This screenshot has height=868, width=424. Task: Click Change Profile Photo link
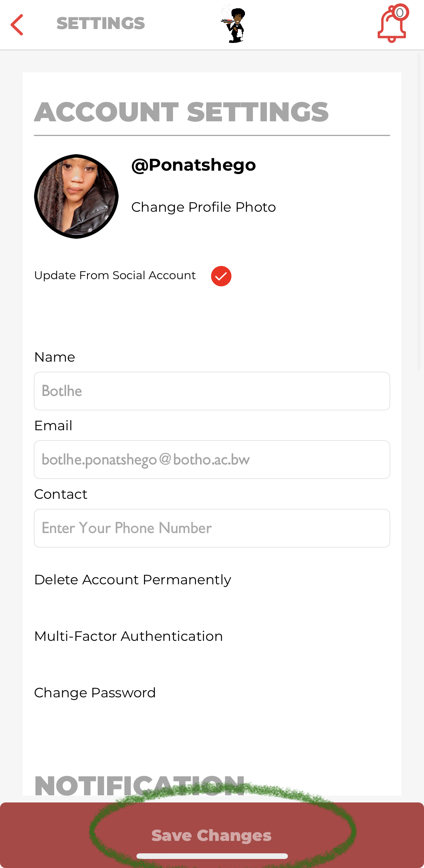pyautogui.click(x=204, y=207)
